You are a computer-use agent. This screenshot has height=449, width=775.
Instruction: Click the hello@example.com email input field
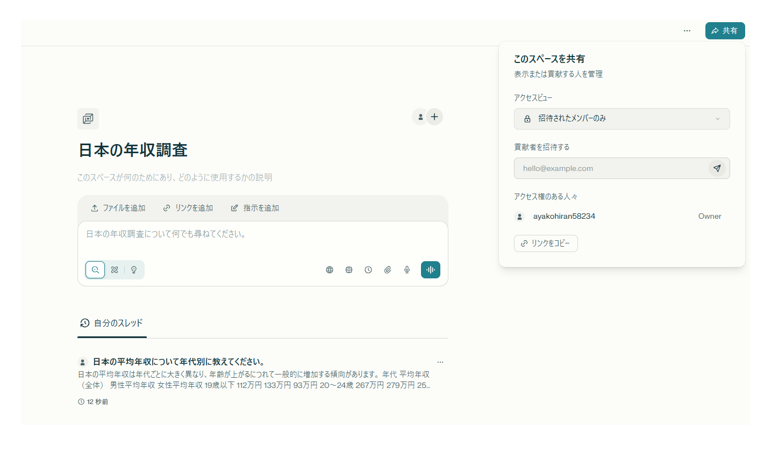point(610,169)
